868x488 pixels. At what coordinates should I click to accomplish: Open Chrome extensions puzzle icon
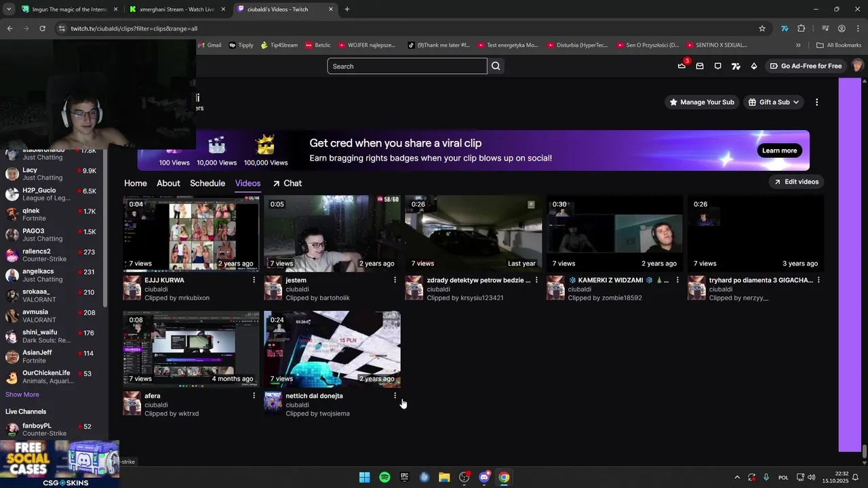pos(802,28)
